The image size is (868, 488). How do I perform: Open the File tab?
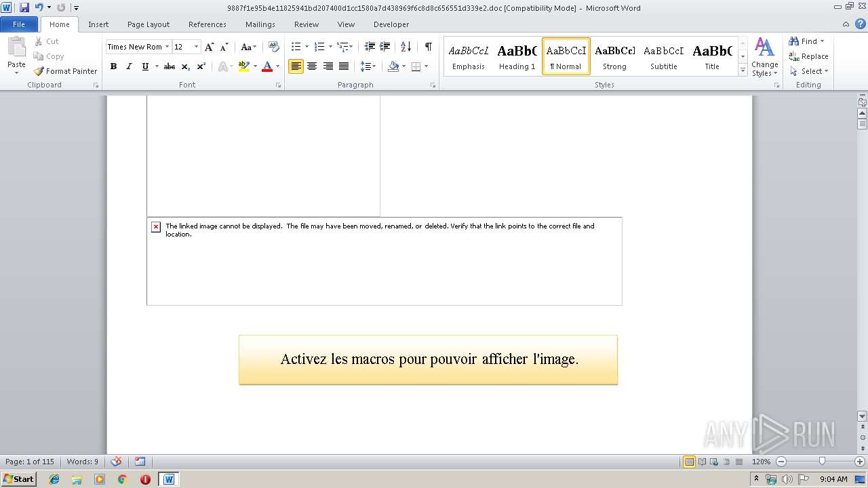tap(19, 24)
